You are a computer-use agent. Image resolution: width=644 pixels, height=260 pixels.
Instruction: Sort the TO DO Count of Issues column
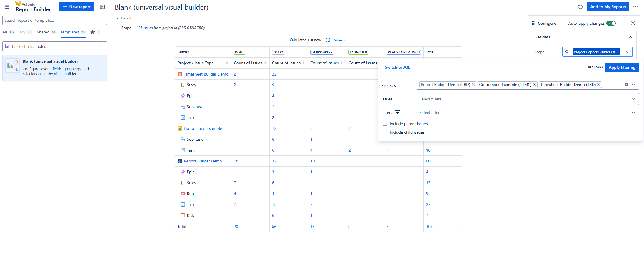[303, 63]
